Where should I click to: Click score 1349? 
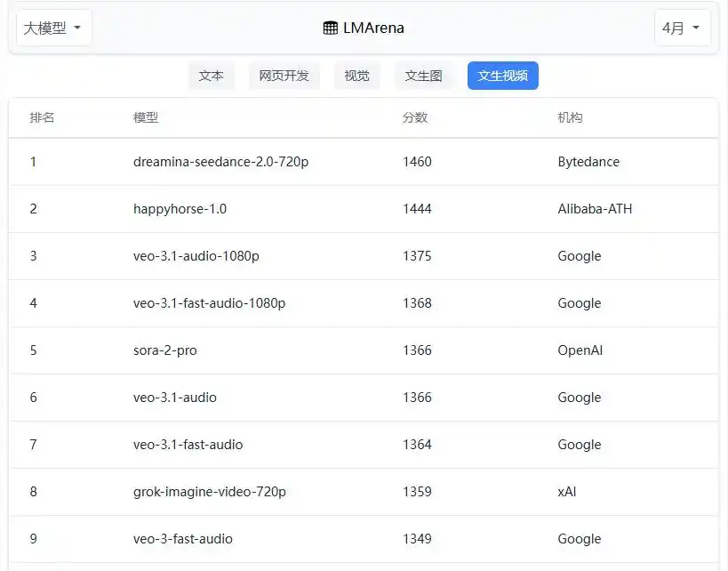point(418,539)
